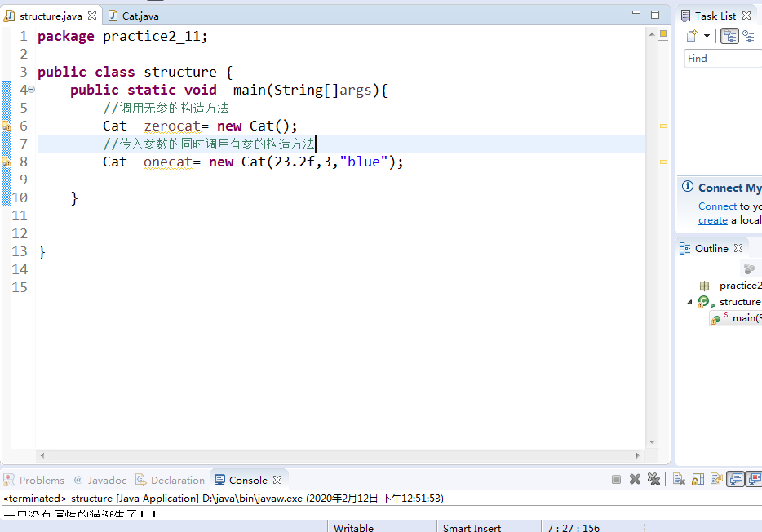This screenshot has width=762, height=532.
Task: Create a new task in Task List
Action: pyautogui.click(x=692, y=36)
